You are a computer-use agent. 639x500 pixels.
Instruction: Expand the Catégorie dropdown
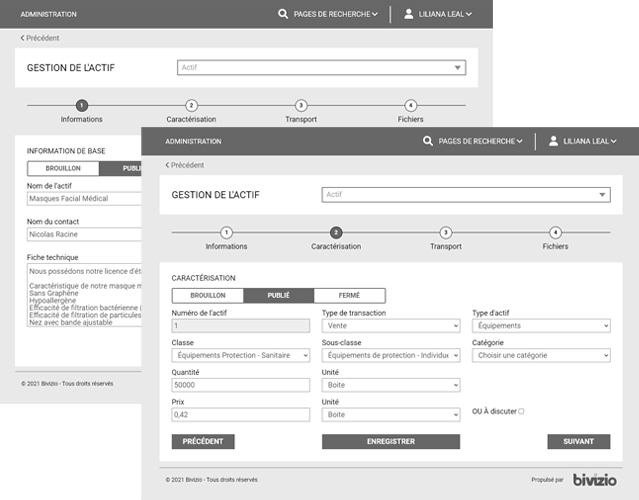(541, 355)
